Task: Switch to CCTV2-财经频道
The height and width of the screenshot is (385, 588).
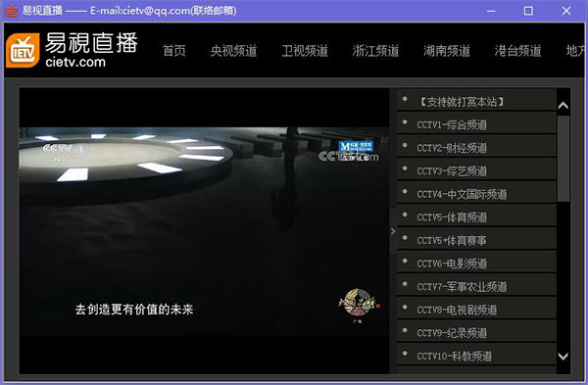Action: [476, 147]
